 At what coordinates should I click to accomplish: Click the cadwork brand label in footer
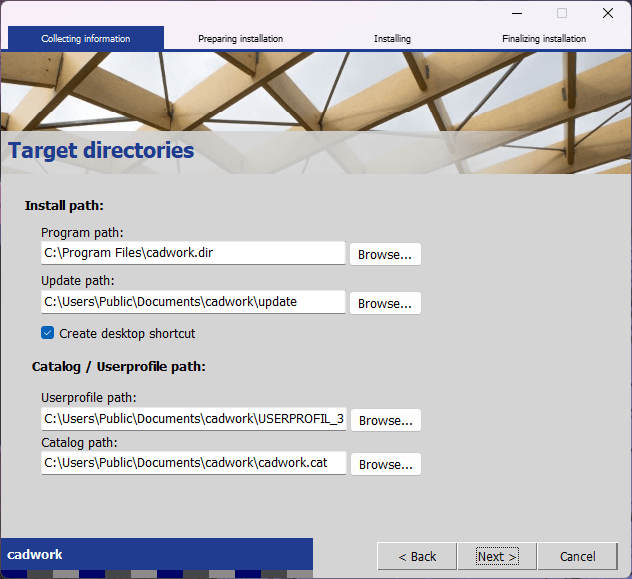point(35,554)
